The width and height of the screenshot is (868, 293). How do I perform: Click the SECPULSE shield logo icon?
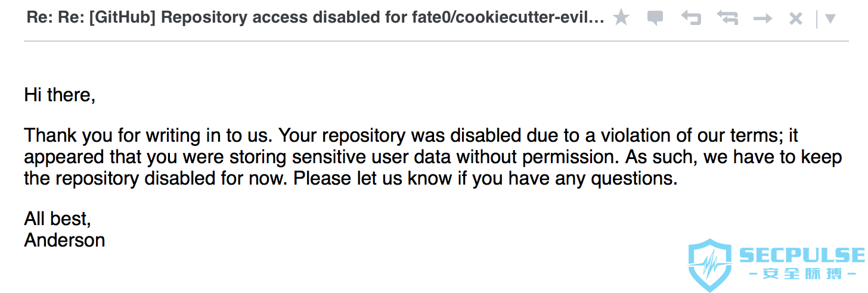[x=710, y=266]
